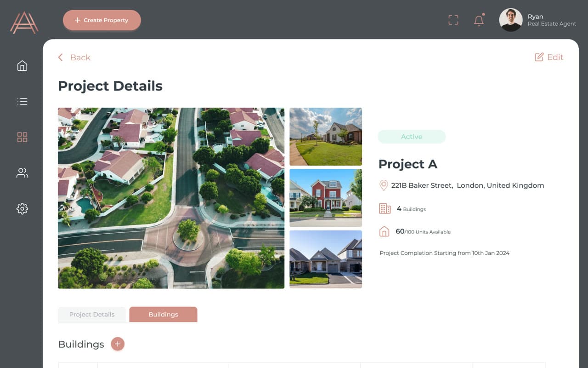
Task: Open the settings gear in the sidebar
Action: tap(22, 209)
